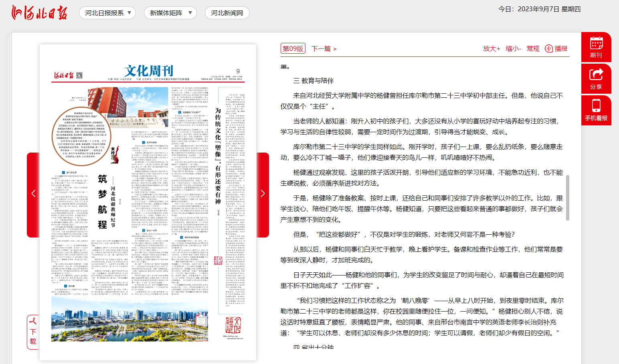This screenshot has width=619, height=364.
Task: Click today's date 2023年9月7日 星期四
Action: [x=540, y=9]
